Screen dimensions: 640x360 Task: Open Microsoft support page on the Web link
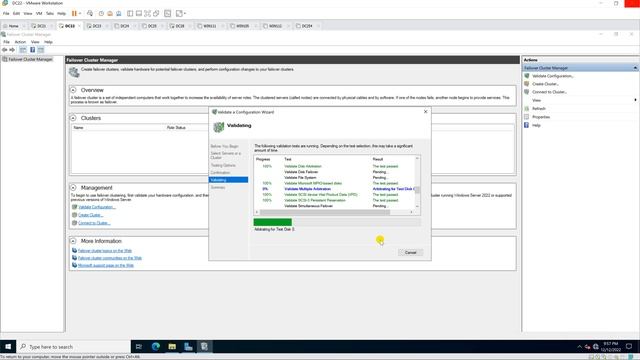coord(106,265)
